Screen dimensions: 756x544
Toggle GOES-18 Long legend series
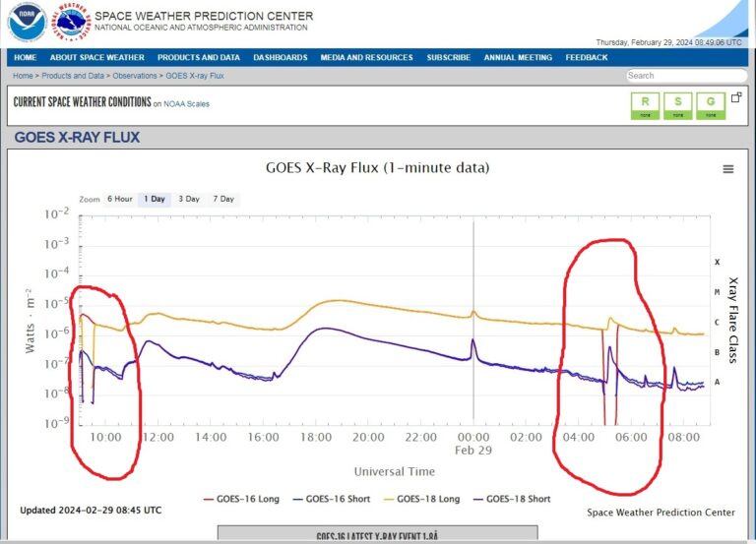pyautogui.click(x=422, y=499)
